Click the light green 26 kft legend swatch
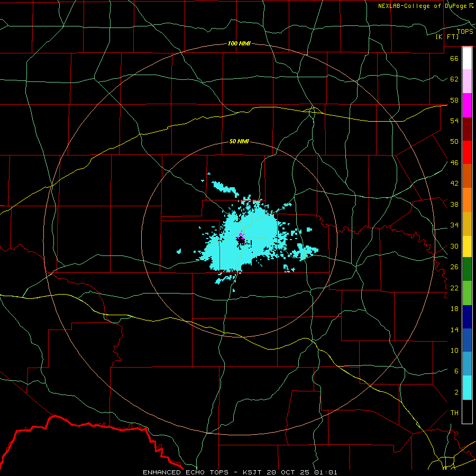This screenshot has width=476, height=476. click(x=467, y=293)
